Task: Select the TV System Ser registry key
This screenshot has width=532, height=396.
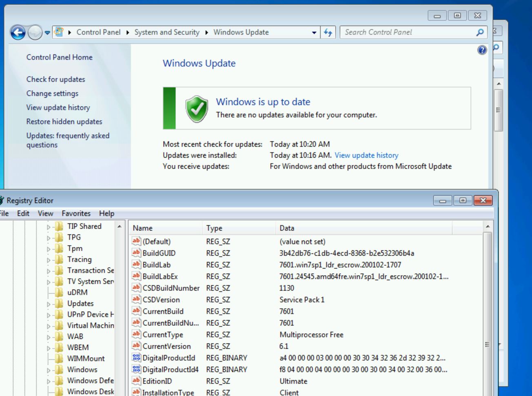Action: [x=91, y=281]
